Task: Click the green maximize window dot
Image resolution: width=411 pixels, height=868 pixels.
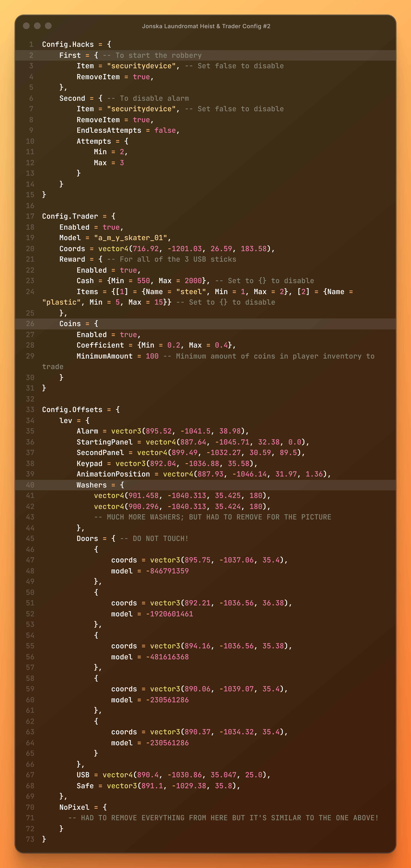Action: pos(48,26)
